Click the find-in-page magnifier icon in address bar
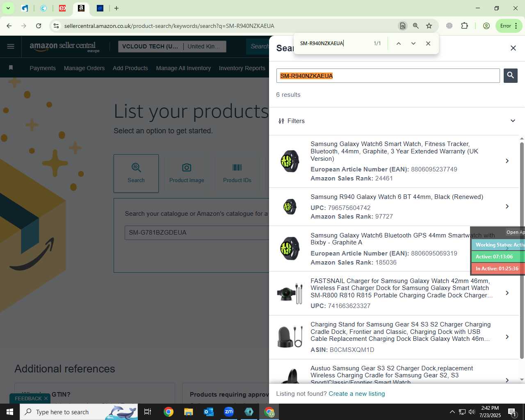Screen dimensions: 525x420 [403, 26]
